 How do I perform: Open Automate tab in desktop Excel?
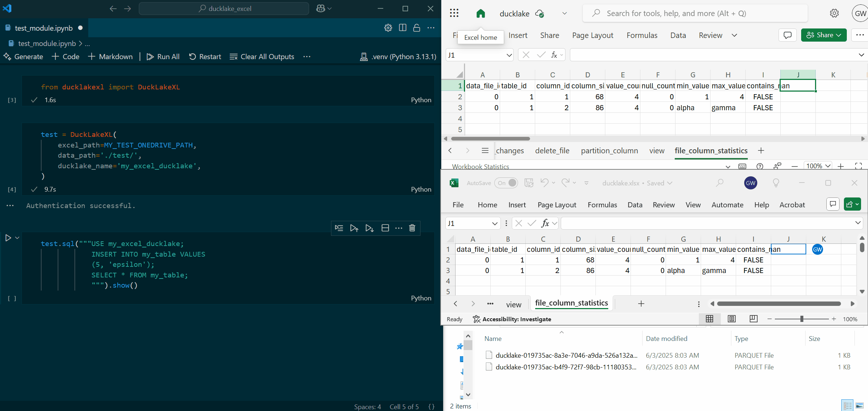pos(727,205)
